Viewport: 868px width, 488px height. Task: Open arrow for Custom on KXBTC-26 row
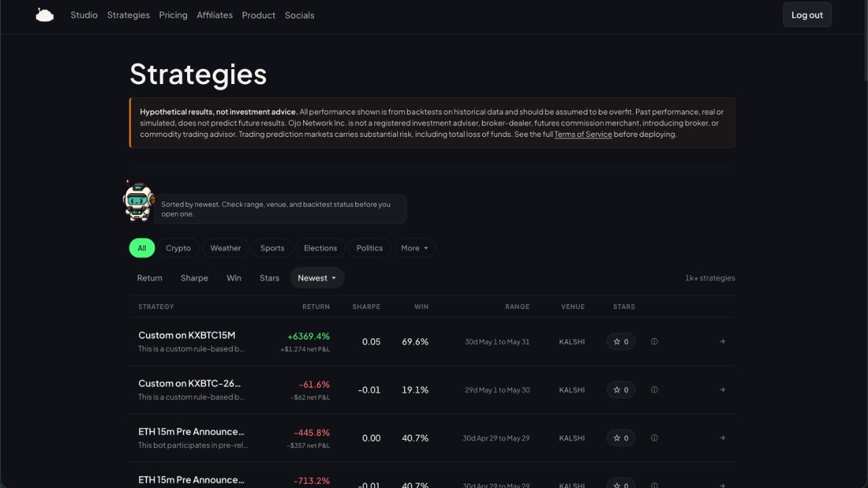pyautogui.click(x=722, y=390)
